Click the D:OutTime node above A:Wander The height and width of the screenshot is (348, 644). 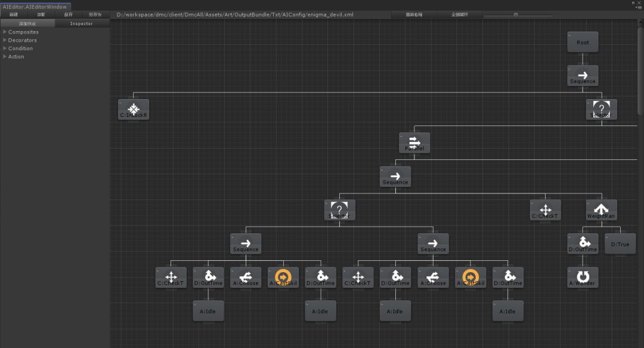(x=583, y=244)
